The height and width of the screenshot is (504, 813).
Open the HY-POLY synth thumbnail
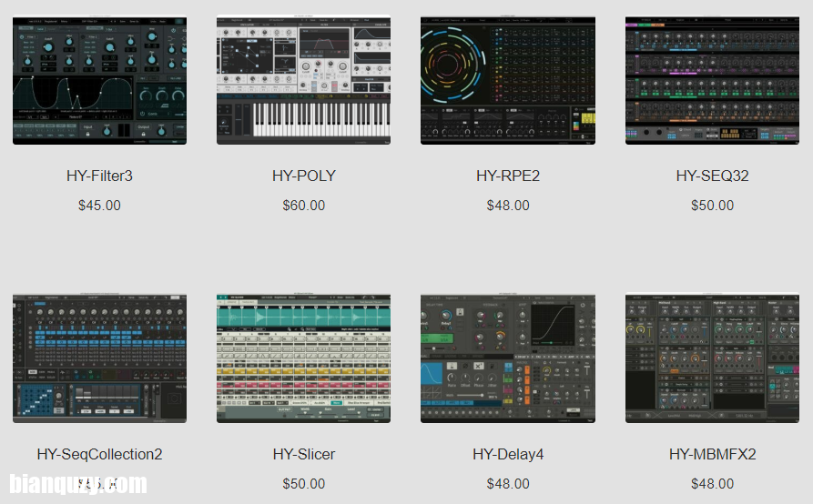(303, 80)
